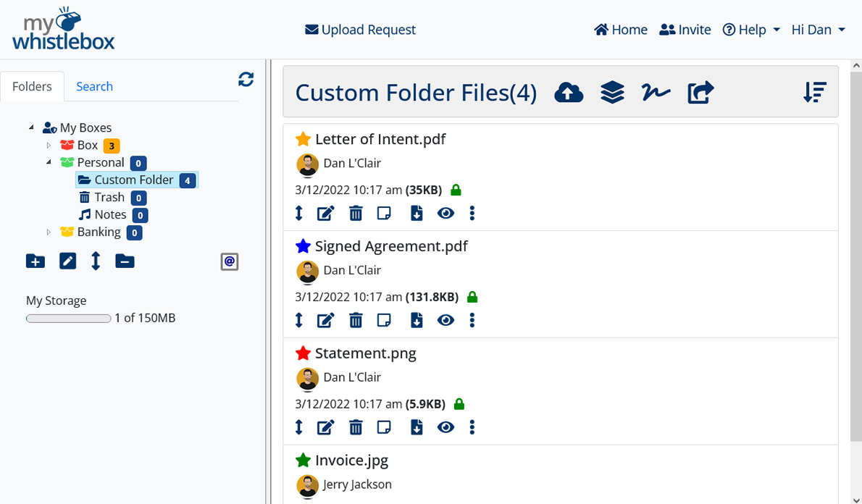Download the Signed Agreement.pdf file

point(417,320)
